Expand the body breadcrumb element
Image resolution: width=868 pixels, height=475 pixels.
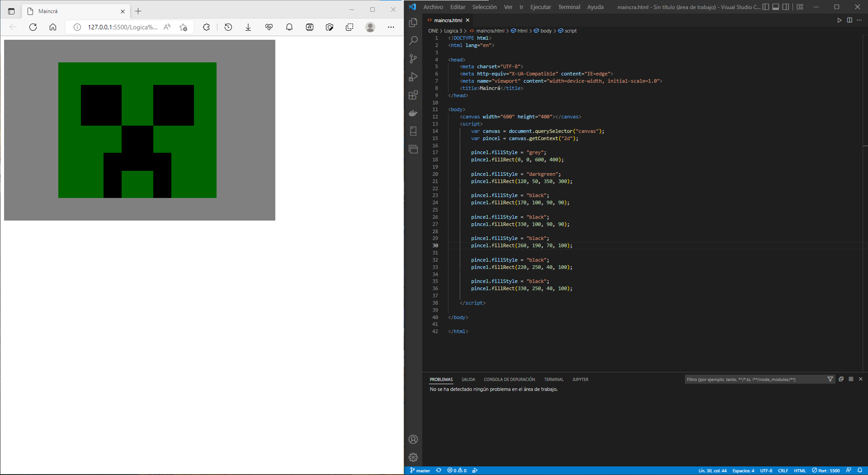[543, 31]
